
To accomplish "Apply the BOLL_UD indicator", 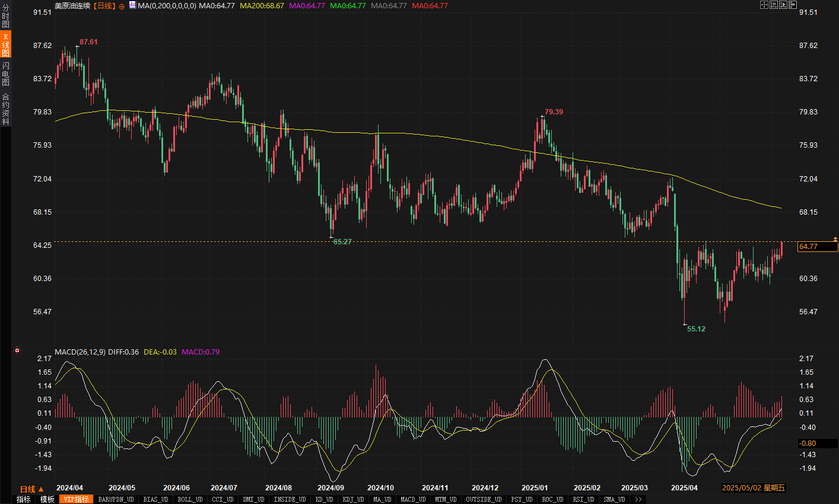I will point(190,499).
